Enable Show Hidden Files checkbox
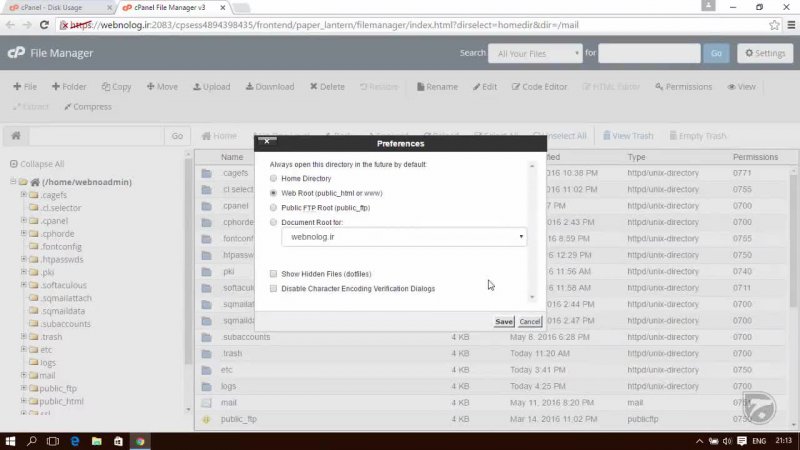The width and height of the screenshot is (800, 450). pos(274,273)
